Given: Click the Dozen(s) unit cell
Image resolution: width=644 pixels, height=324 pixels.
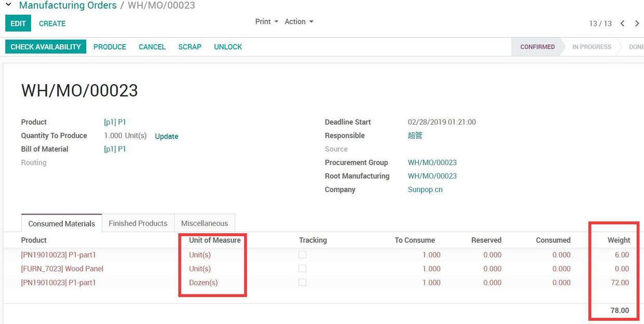Looking at the screenshot, I should tap(204, 282).
